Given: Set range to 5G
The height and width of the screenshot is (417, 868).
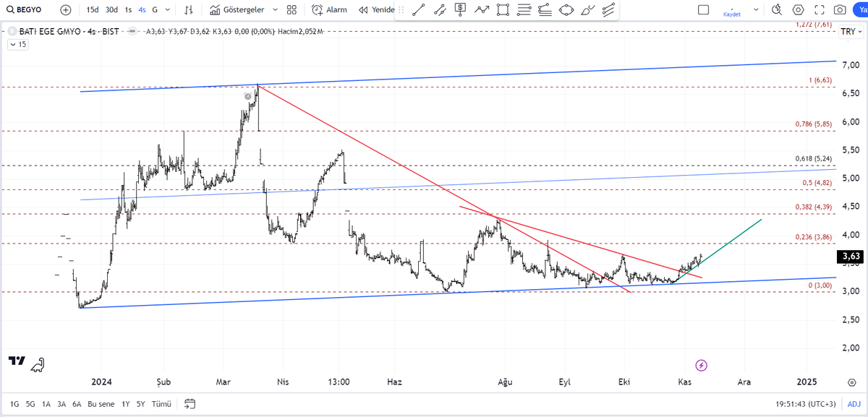Looking at the screenshot, I should [30, 404].
